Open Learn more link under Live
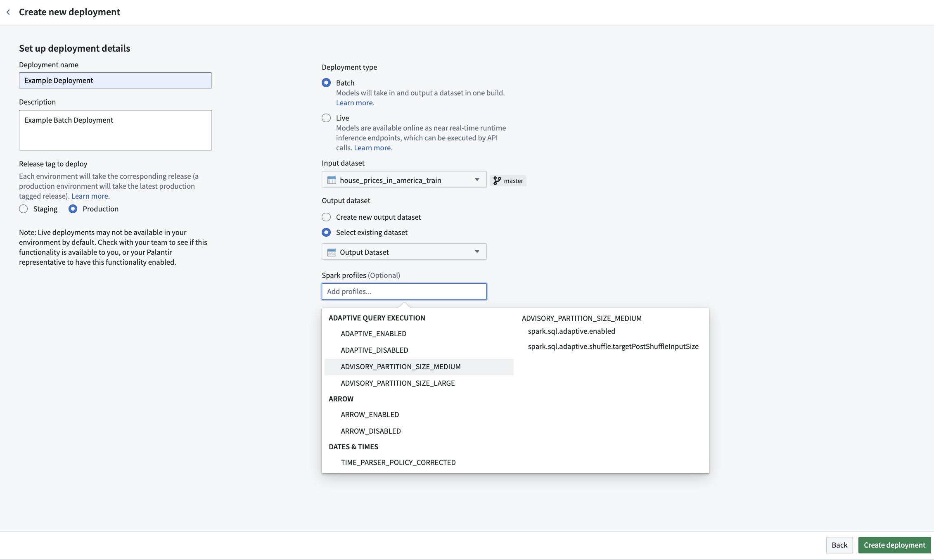 pos(372,148)
